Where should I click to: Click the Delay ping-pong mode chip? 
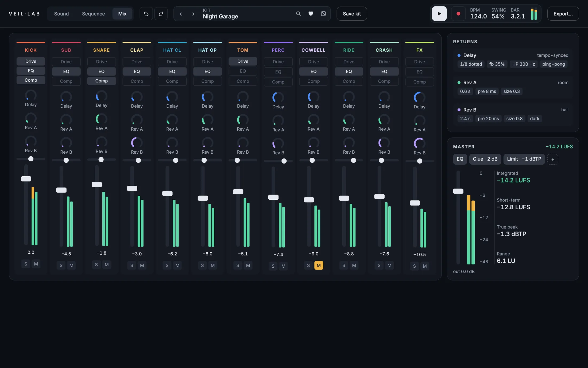click(554, 64)
